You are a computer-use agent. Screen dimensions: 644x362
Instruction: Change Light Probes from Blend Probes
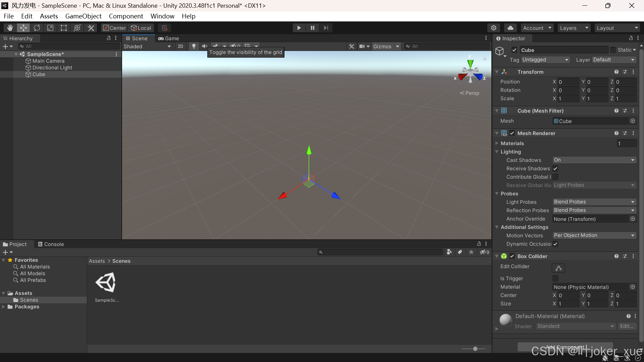pos(594,202)
